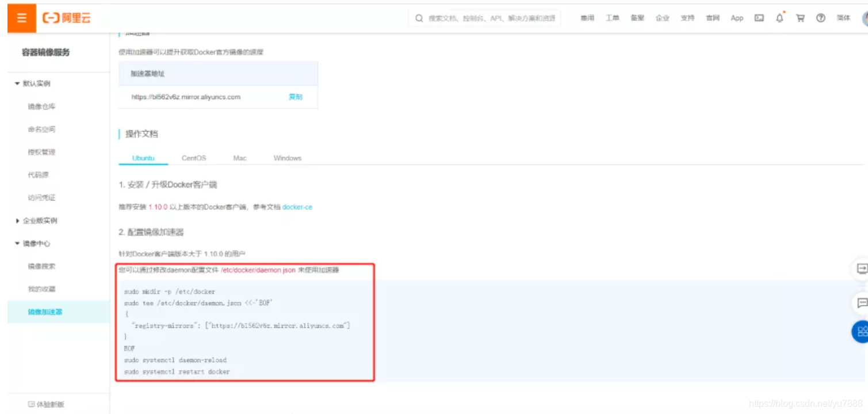Screen dimensions: 868x414
Task: Open 企业 in the top navigation
Action: (x=663, y=18)
